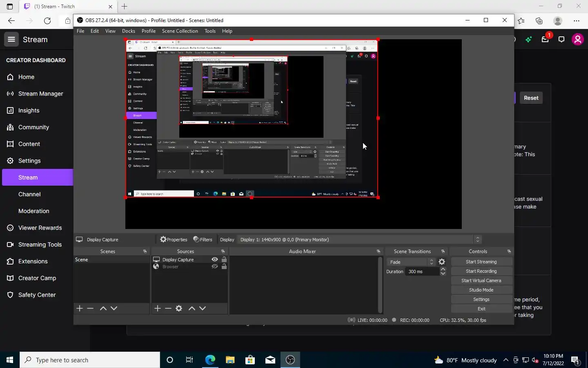Undock the Sources panel
Screen dimensions: 588x368
223,251
